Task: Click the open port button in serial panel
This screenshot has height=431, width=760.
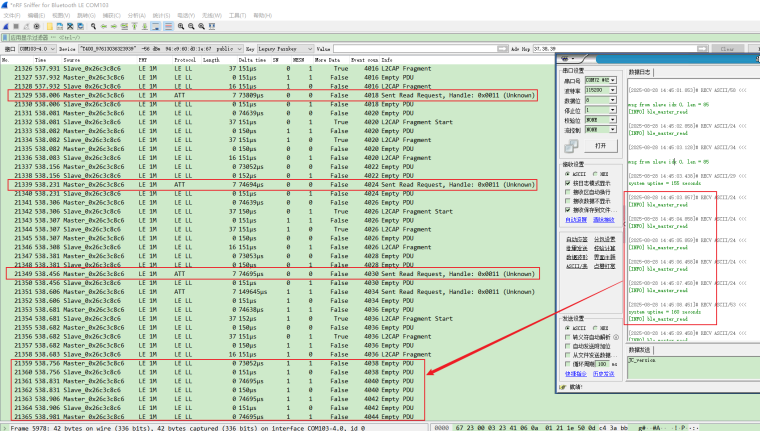Action: click(x=600, y=145)
